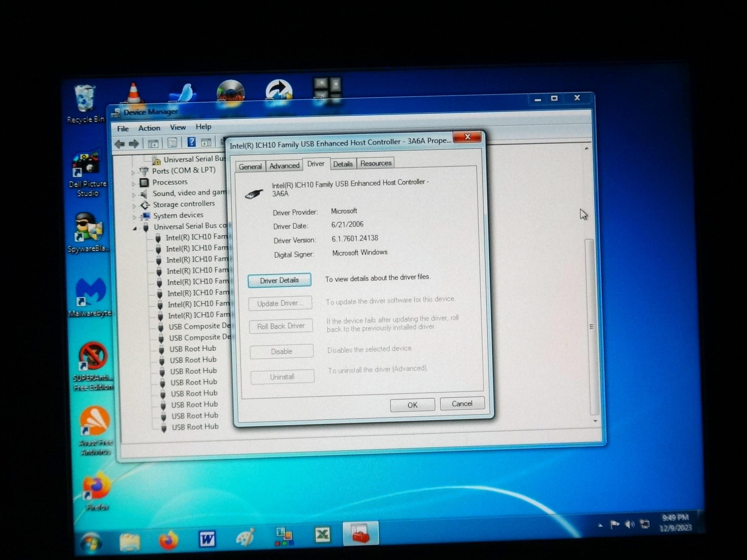747x560 pixels.
Task: Switch to the General tab
Action: coord(250,167)
